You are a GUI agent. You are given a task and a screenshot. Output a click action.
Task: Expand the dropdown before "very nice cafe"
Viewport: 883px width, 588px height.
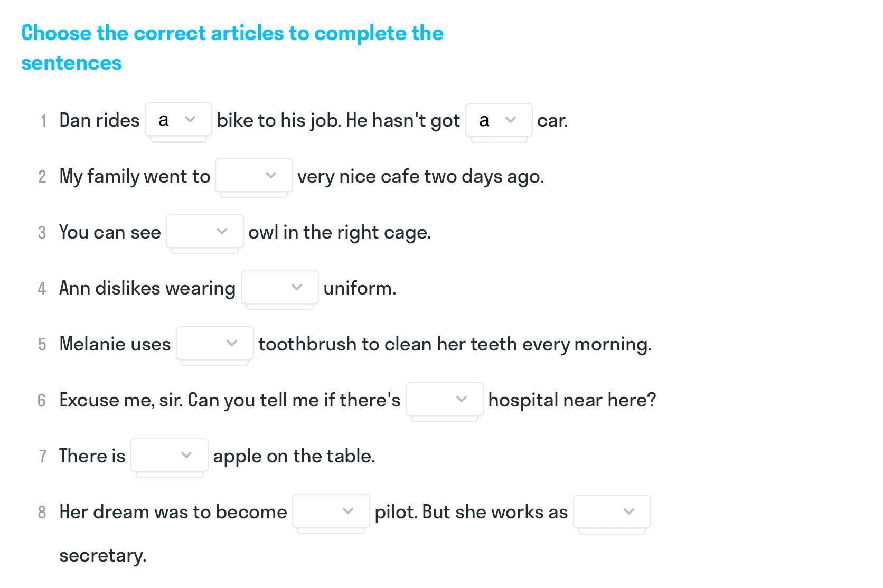pos(254,175)
